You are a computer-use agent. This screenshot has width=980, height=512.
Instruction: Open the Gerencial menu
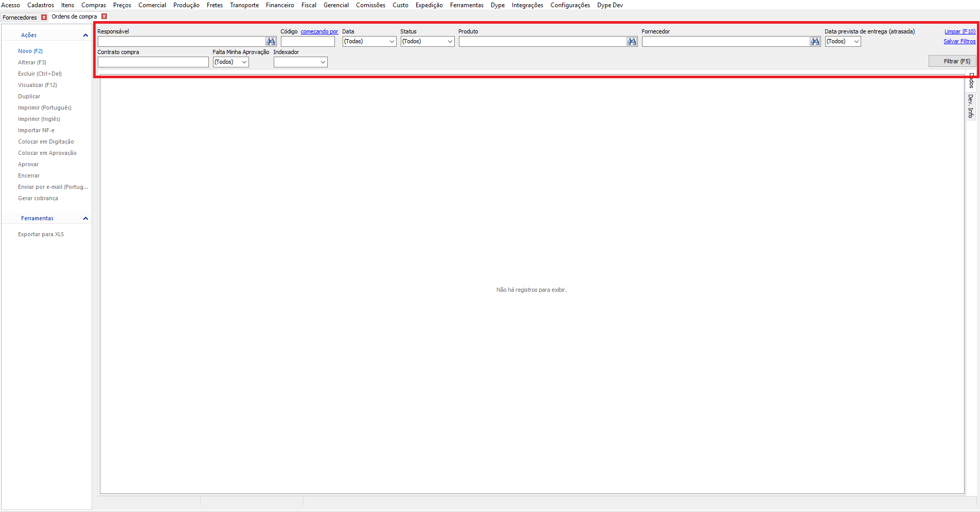pos(336,5)
